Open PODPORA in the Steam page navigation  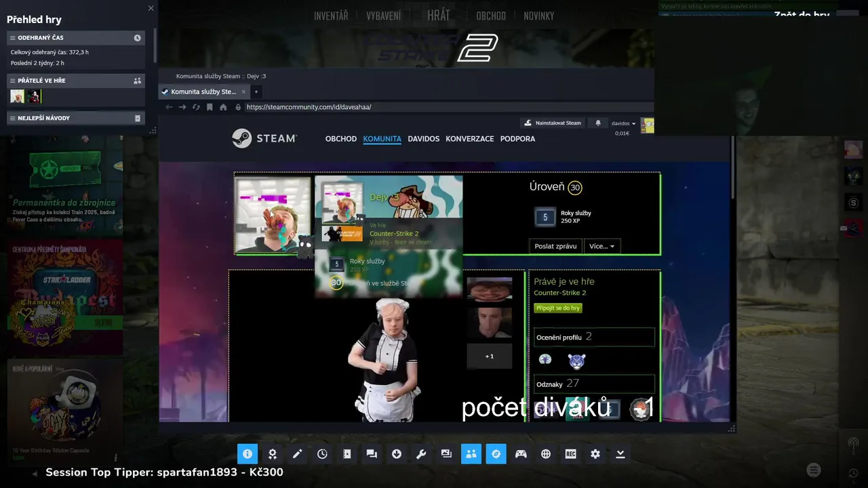518,138
